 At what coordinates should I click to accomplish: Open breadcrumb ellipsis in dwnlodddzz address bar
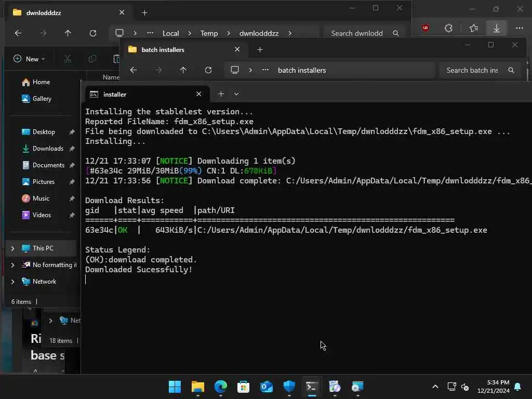point(150,33)
